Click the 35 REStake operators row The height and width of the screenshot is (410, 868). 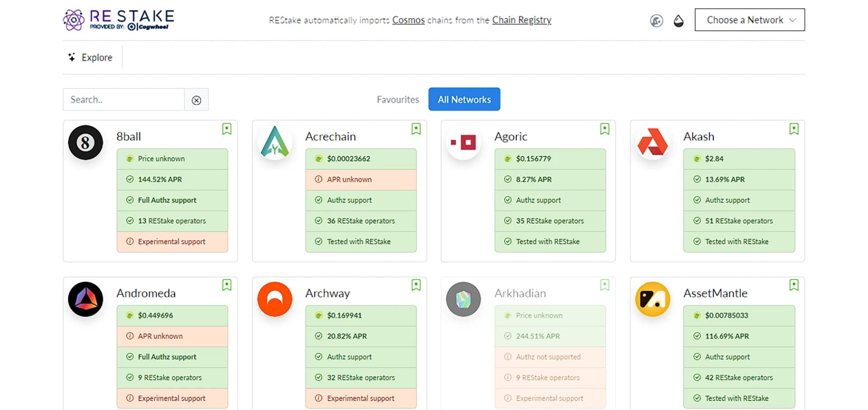[550, 221]
